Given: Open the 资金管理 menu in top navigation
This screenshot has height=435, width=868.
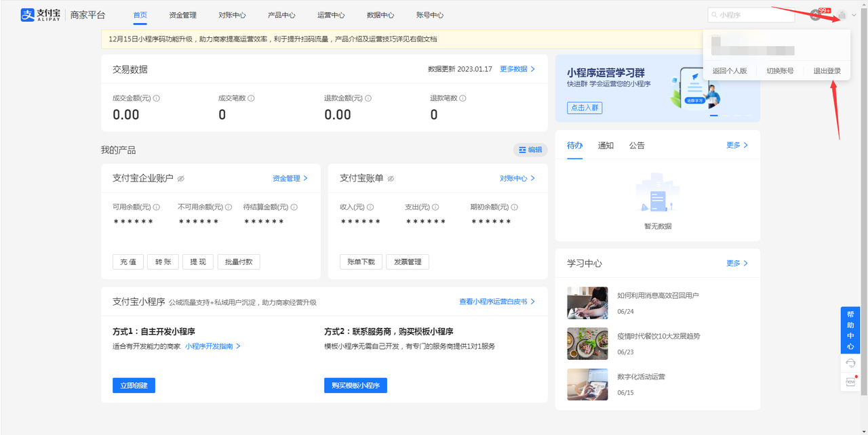Looking at the screenshot, I should pyautogui.click(x=182, y=15).
